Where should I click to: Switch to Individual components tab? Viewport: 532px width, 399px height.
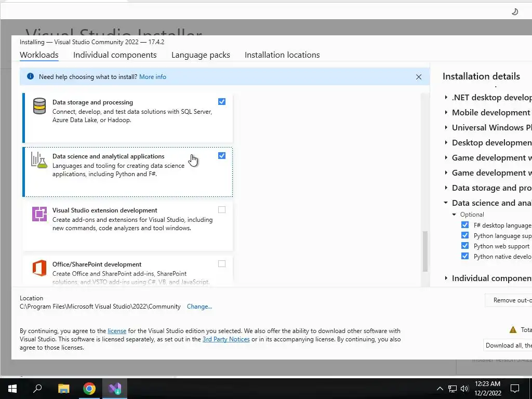(115, 55)
